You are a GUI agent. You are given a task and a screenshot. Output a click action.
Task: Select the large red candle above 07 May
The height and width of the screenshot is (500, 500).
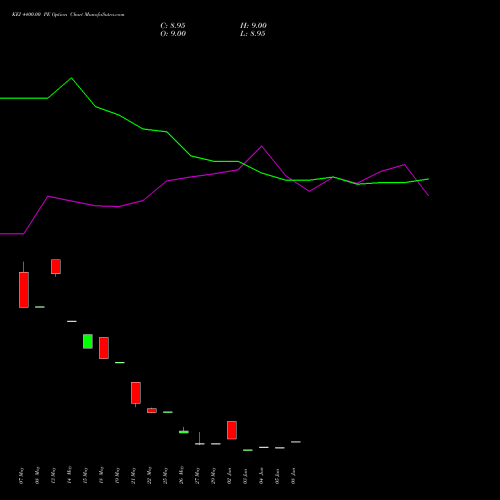(x=24, y=290)
